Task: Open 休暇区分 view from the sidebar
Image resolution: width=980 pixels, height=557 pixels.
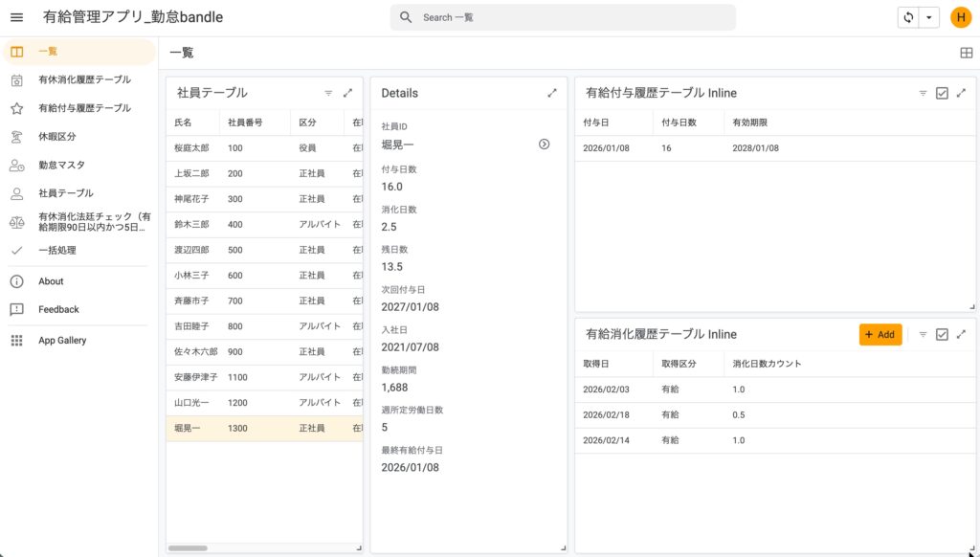Action: (x=57, y=136)
